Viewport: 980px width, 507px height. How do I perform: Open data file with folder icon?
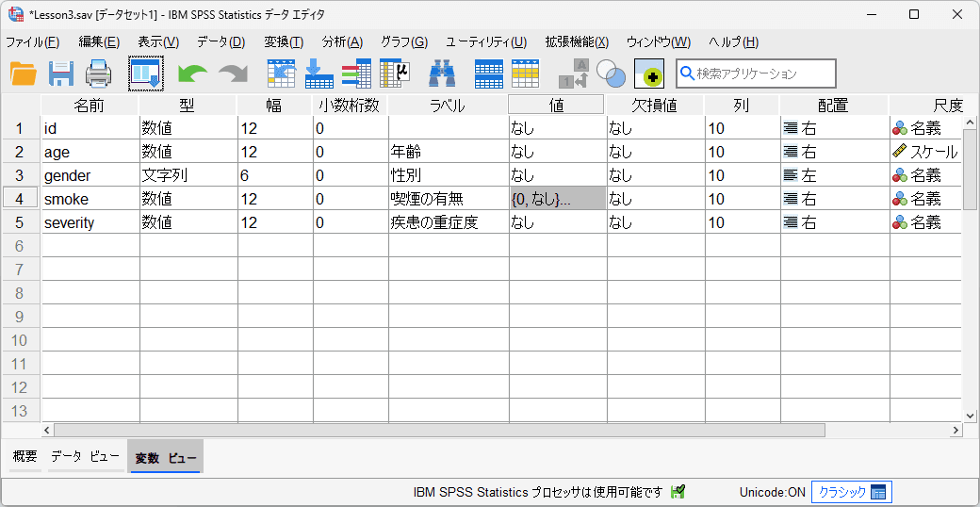coord(24,74)
